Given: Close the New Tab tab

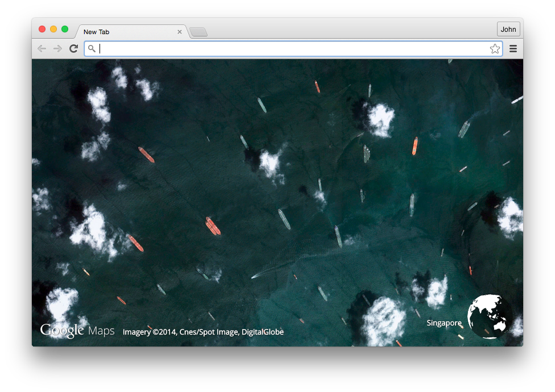Looking at the screenshot, I should tap(180, 32).
